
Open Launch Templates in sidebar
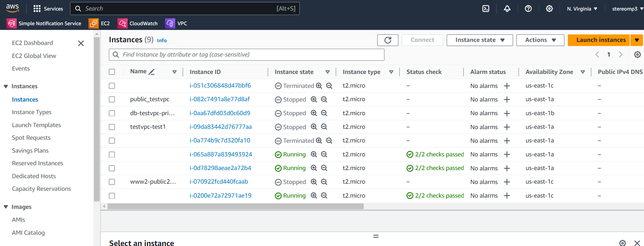point(36,125)
